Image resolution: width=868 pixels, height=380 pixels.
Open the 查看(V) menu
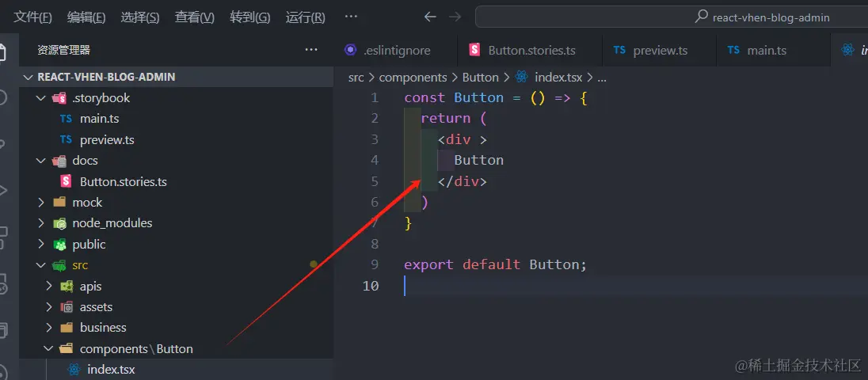pyautogui.click(x=195, y=17)
